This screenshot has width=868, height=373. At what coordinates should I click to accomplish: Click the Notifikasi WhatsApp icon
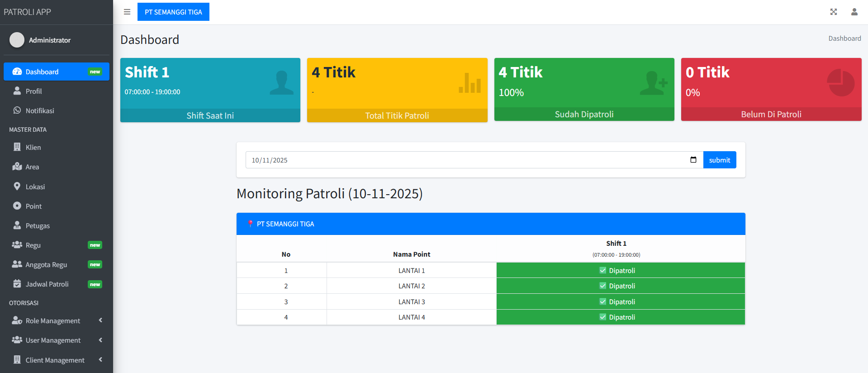(17, 110)
